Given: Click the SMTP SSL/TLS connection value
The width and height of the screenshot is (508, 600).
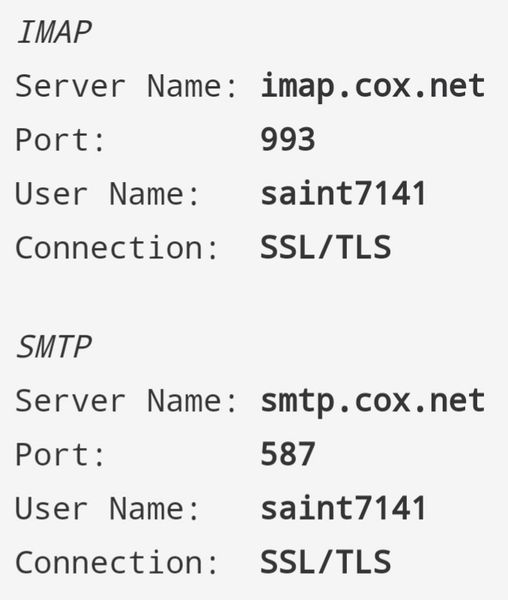Looking at the screenshot, I should (326, 562).
